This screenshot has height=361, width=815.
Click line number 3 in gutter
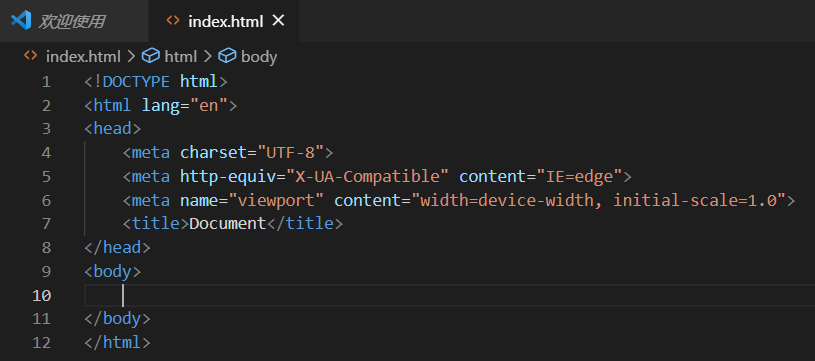[x=46, y=129]
